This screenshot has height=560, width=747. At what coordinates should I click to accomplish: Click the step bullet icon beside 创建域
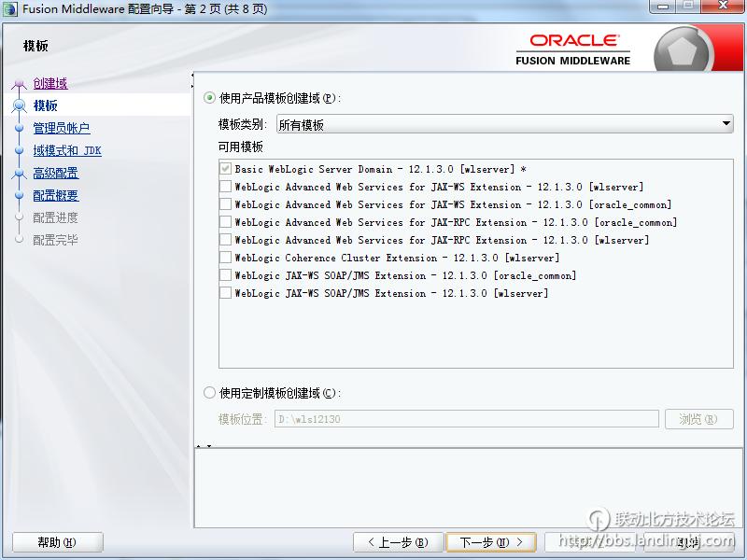coord(19,84)
